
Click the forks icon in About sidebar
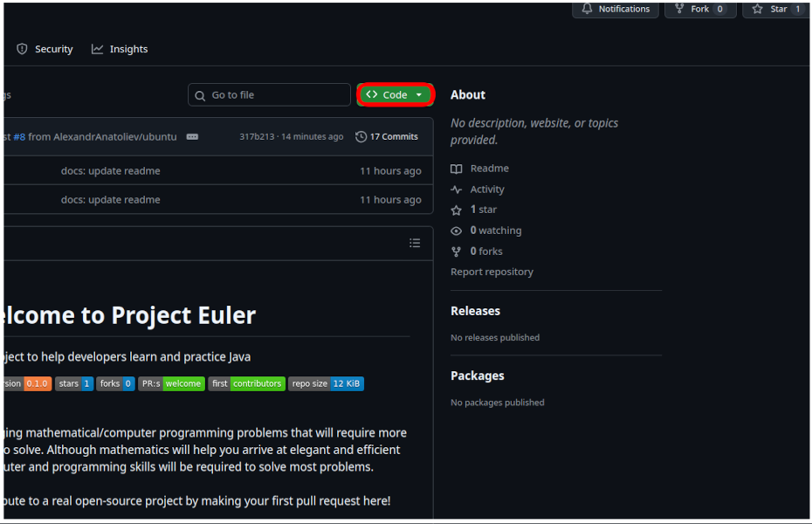pyautogui.click(x=456, y=252)
